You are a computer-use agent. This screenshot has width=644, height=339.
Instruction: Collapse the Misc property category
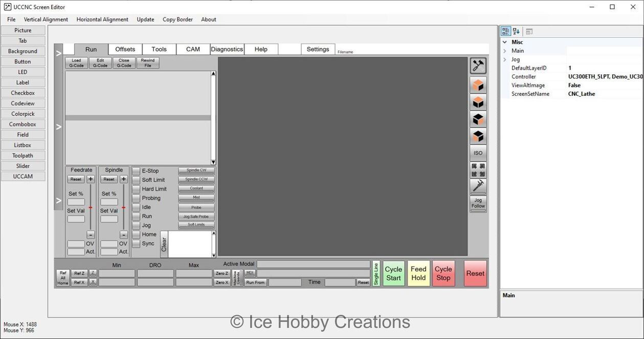(505, 42)
